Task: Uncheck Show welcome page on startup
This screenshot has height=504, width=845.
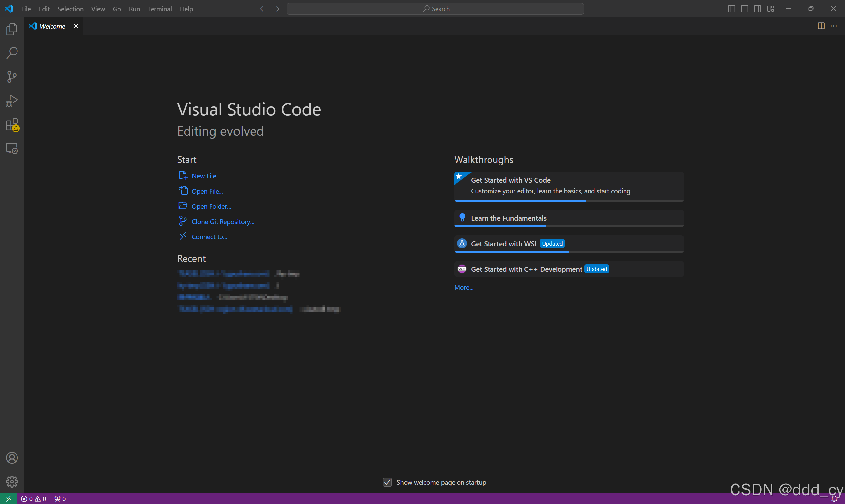Action: click(387, 482)
